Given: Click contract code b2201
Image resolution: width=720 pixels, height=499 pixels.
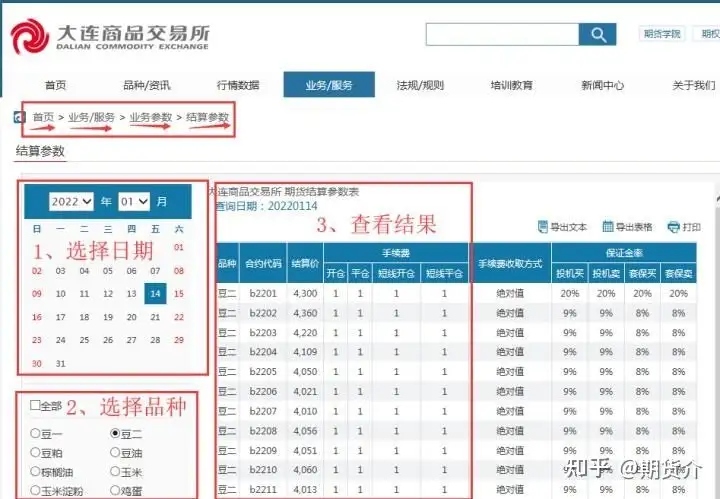Looking at the screenshot, I should 263,293.
